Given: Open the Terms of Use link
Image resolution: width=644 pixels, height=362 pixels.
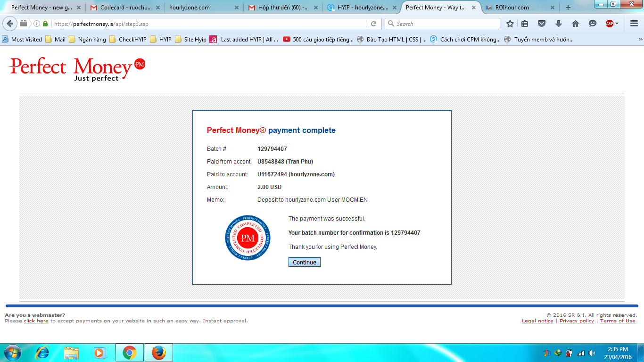Looking at the screenshot, I should (618, 321).
